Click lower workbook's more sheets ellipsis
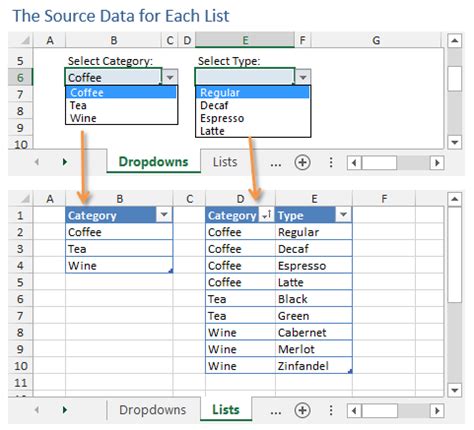This screenshot has height=430, width=474. 275,412
